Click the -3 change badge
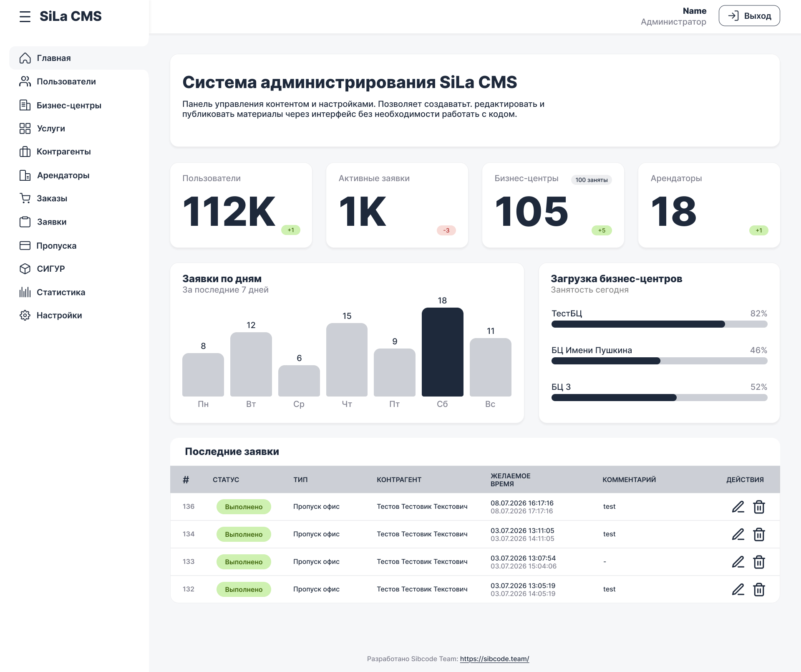Screen dimensions: 801x672 446,230
